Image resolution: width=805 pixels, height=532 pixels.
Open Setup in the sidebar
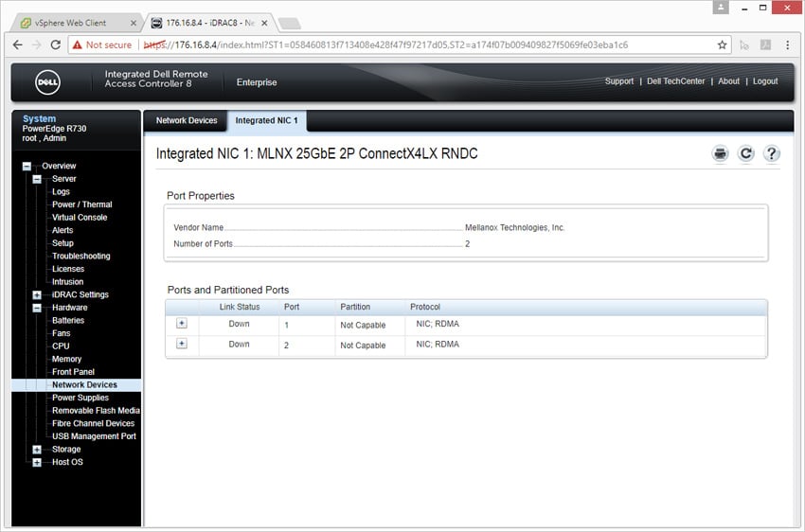point(63,243)
